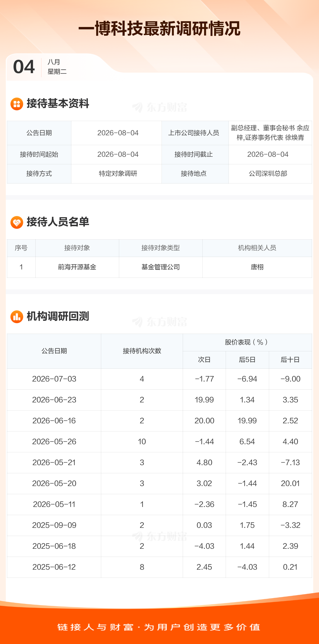This screenshot has height=644, width=319.
Task: Select 基金管理公司 in the reception list
Action: pos(161,267)
